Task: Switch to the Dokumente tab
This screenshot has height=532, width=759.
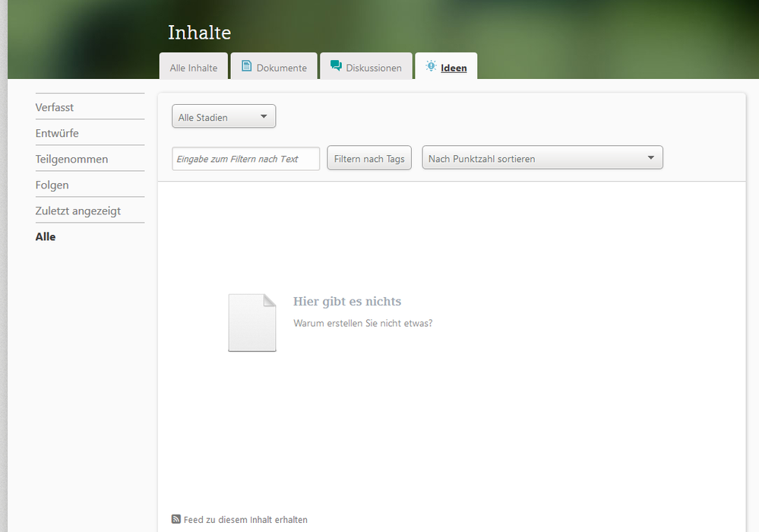Action: click(274, 66)
